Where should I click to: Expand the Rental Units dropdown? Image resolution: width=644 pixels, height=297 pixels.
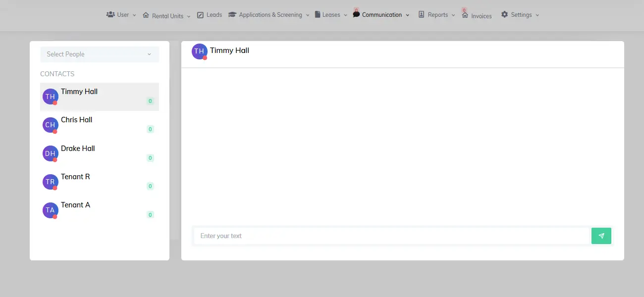pos(167,16)
